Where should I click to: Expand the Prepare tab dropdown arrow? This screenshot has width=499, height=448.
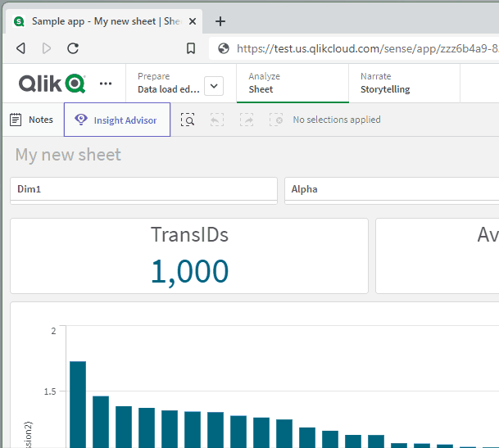pos(214,84)
